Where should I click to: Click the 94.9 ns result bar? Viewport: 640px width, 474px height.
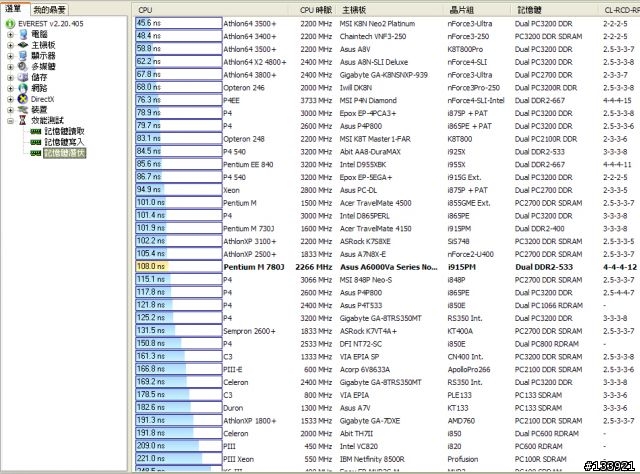[178, 190]
